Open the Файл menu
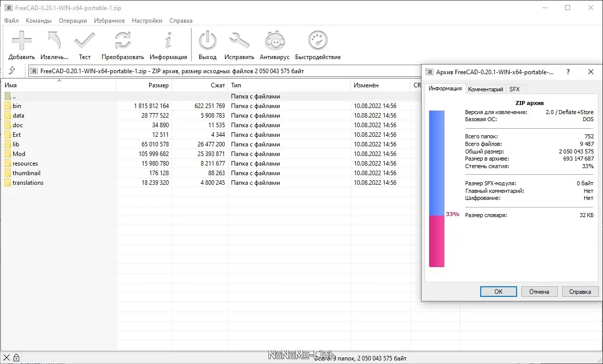This screenshot has width=603, height=364. [x=12, y=21]
